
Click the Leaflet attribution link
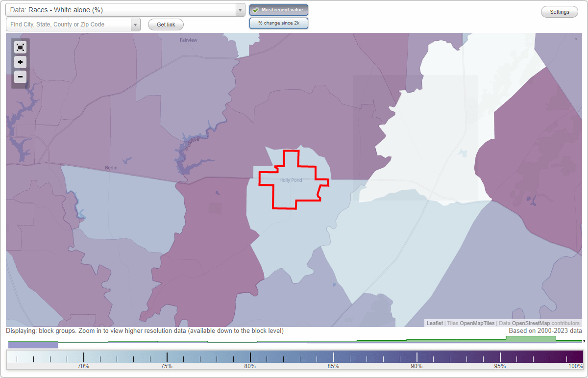click(x=434, y=323)
